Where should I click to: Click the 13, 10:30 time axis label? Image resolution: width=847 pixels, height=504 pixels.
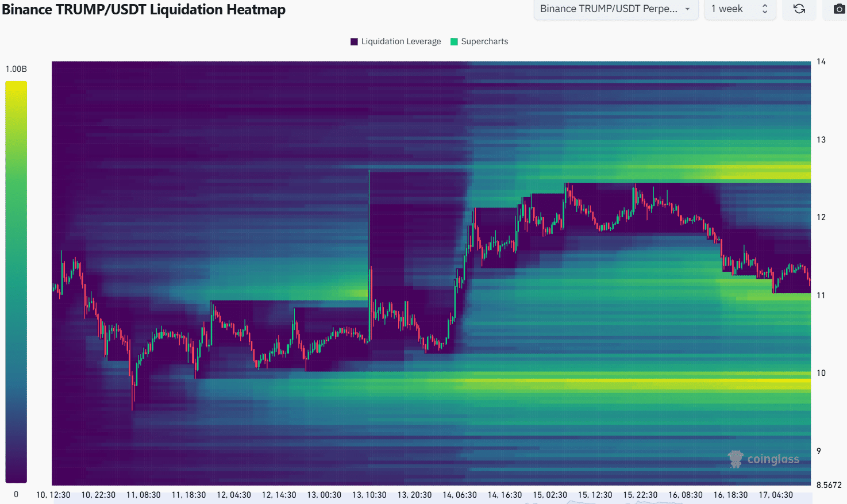coord(369,495)
